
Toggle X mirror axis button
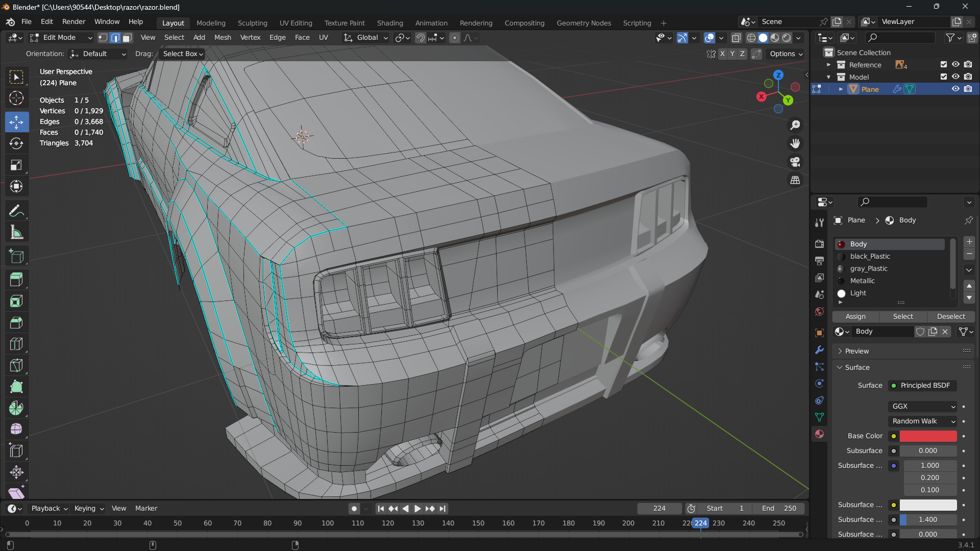(x=722, y=54)
